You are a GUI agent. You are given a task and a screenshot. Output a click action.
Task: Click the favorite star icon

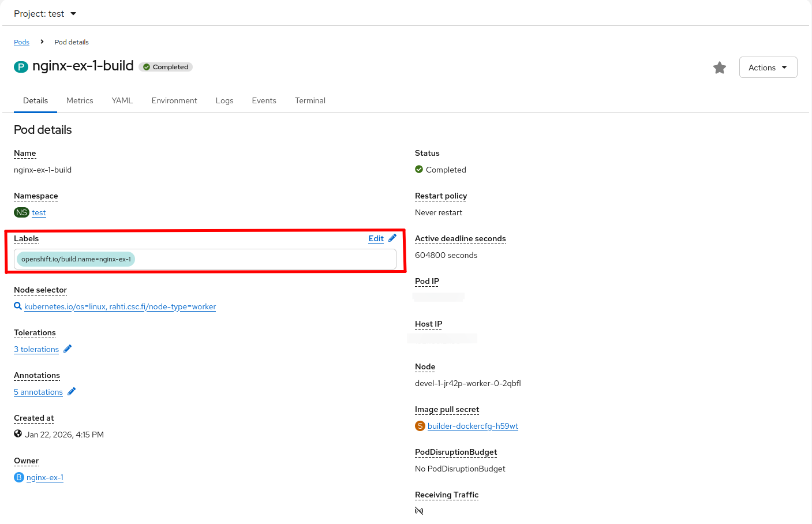719,68
